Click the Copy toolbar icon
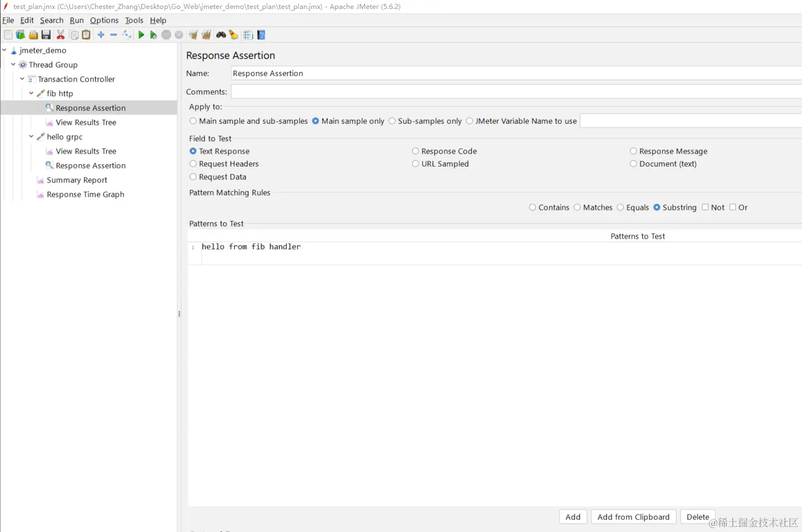Image resolution: width=802 pixels, height=532 pixels. (x=74, y=35)
